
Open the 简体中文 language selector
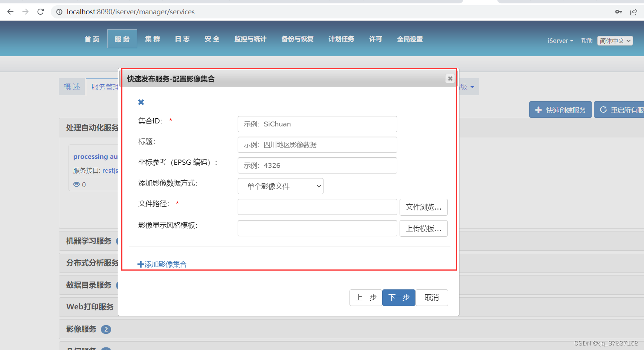615,41
